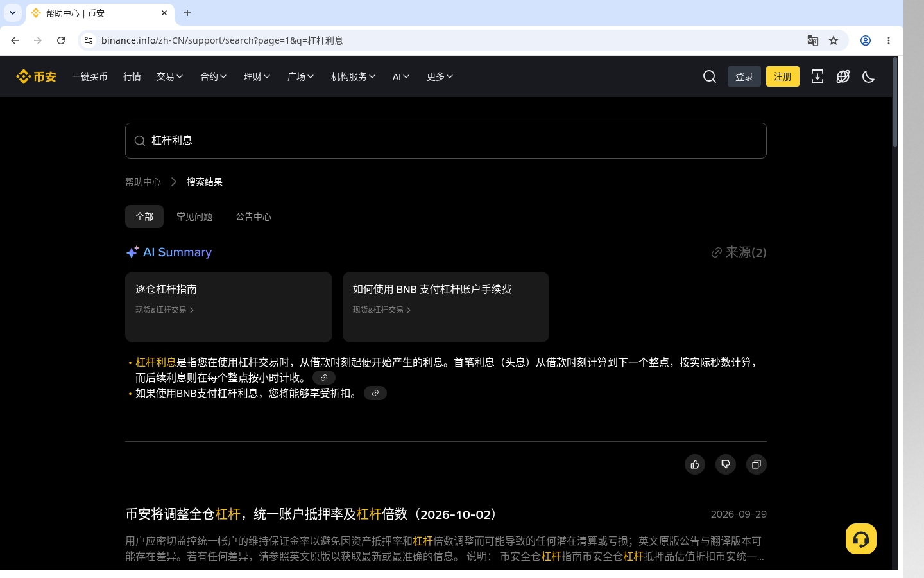Reload the page
This screenshot has height=578, width=924.
click(61, 40)
